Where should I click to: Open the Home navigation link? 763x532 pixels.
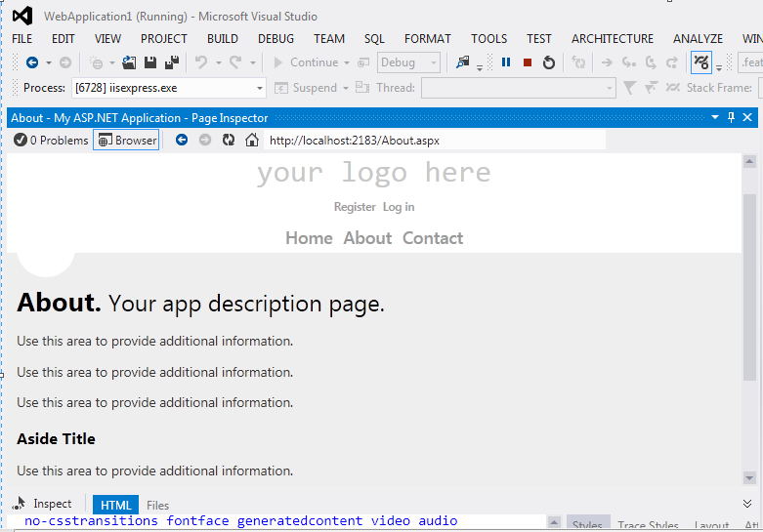[x=309, y=238]
